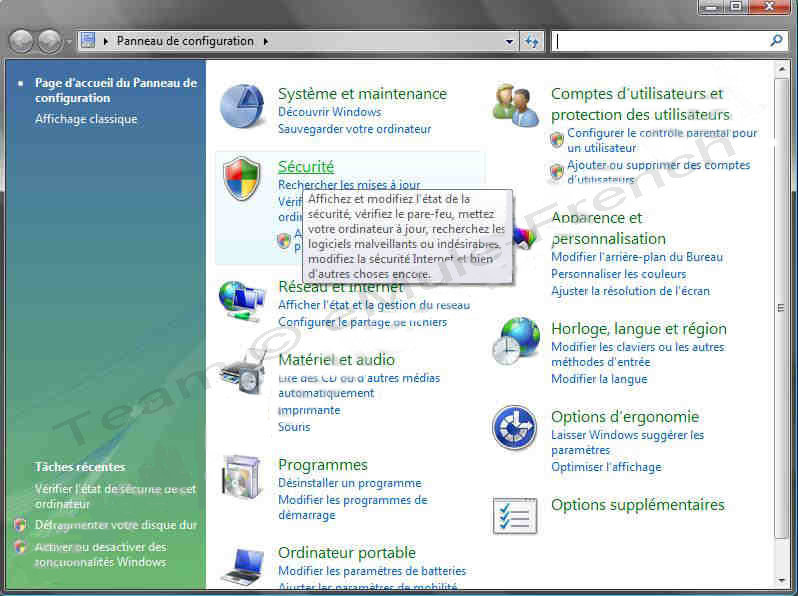Open the Sécurité category heading
Screen dimensions: 798x596
point(306,166)
